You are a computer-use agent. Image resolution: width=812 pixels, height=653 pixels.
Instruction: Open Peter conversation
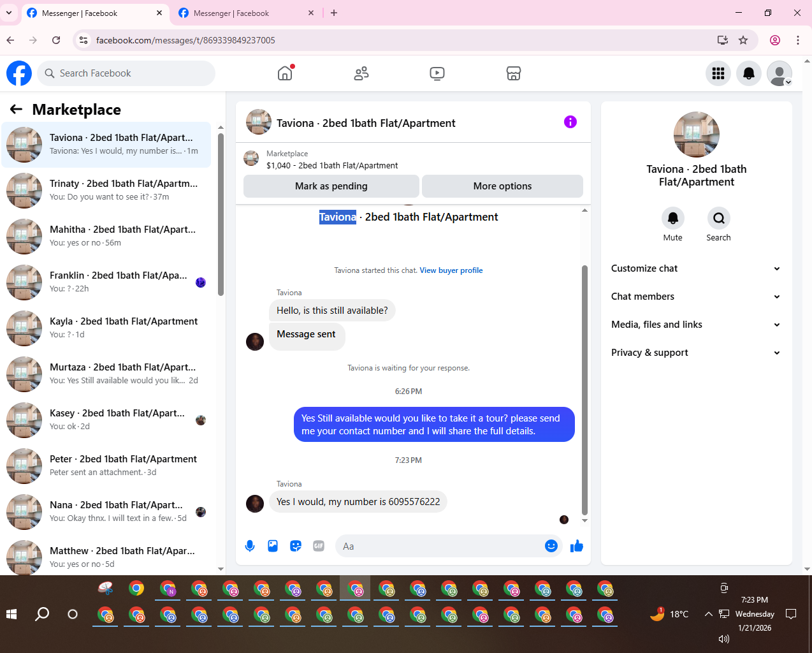106,466
